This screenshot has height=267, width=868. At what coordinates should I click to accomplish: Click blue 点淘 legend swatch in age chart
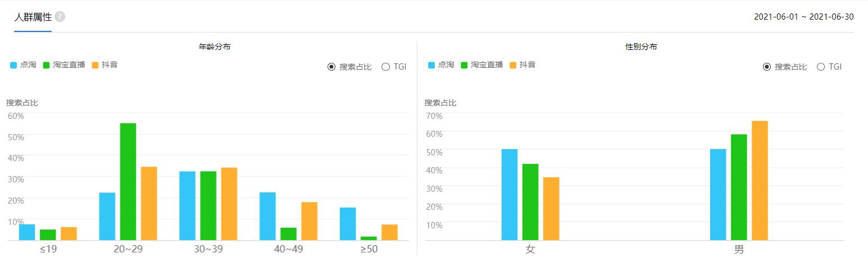click(13, 65)
